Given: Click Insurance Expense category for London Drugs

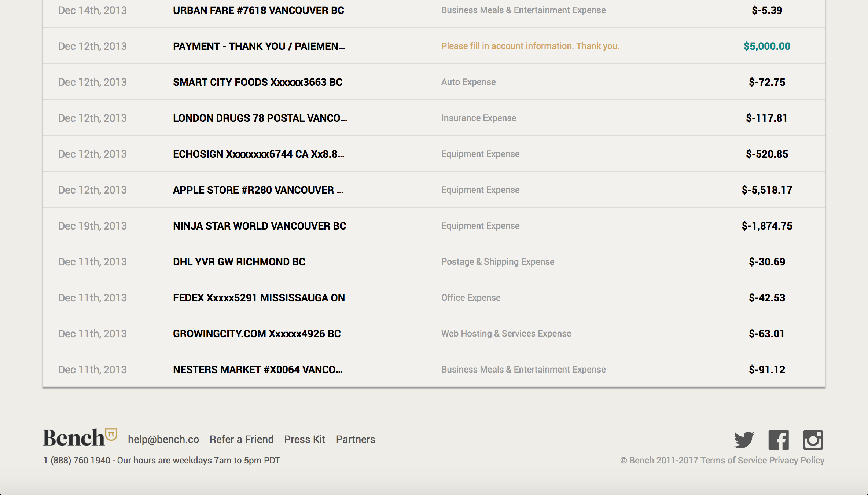Looking at the screenshot, I should point(478,118).
